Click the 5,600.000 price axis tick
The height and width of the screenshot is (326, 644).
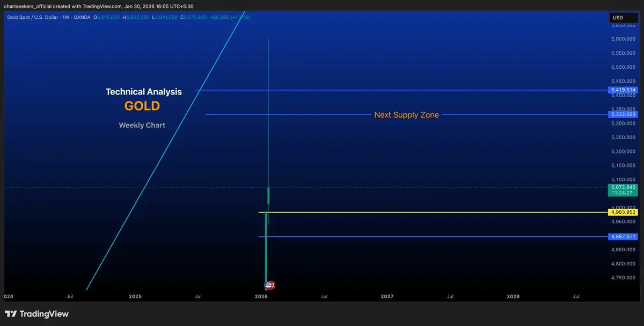(624, 39)
